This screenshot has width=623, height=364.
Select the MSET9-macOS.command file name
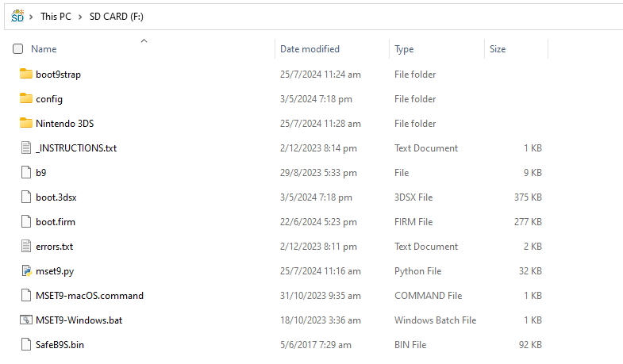point(90,296)
